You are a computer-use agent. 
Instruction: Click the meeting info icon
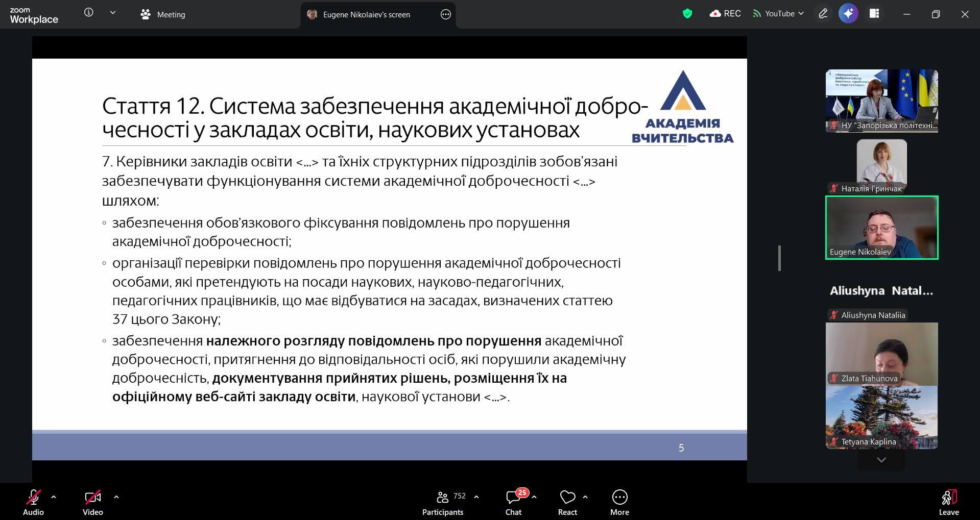[x=89, y=13]
